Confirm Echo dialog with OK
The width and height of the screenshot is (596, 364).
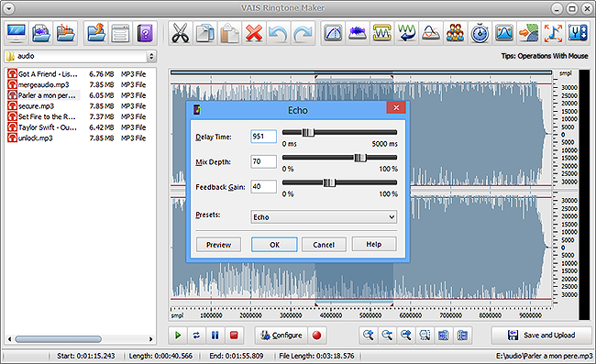274,244
